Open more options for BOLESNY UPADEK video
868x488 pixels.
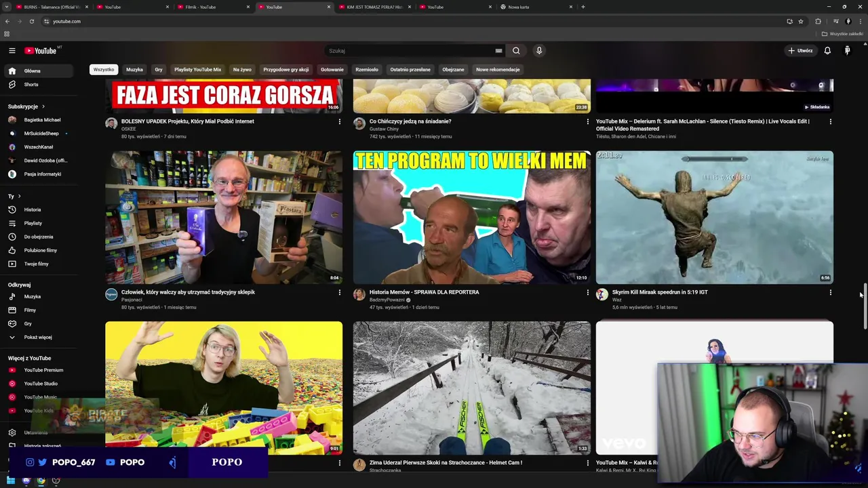[339, 121]
